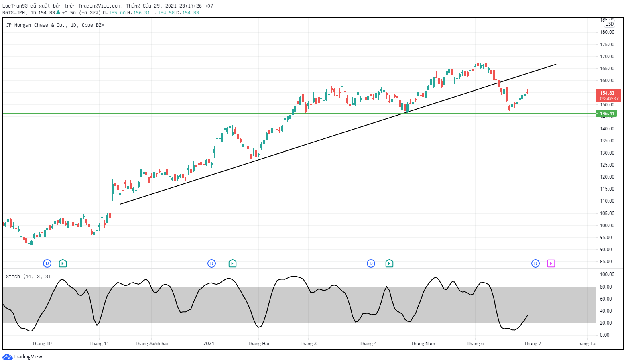Click the 110.00 price scale value

point(607,201)
